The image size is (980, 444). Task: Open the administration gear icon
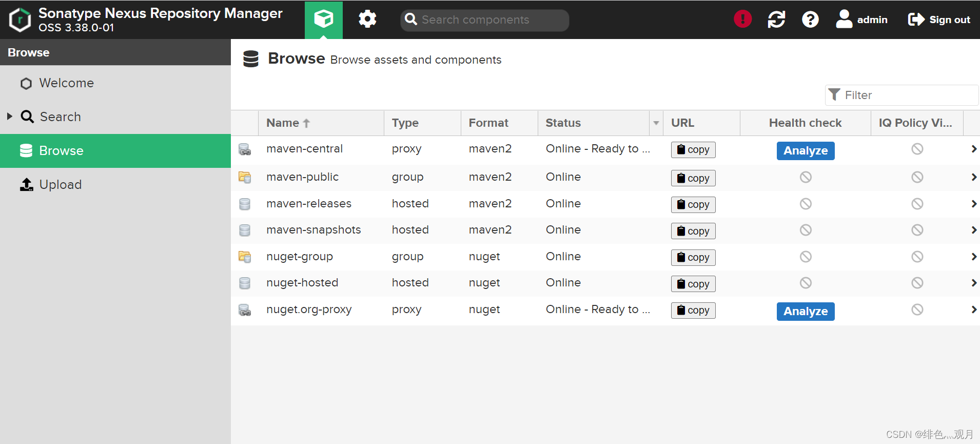[x=367, y=20]
